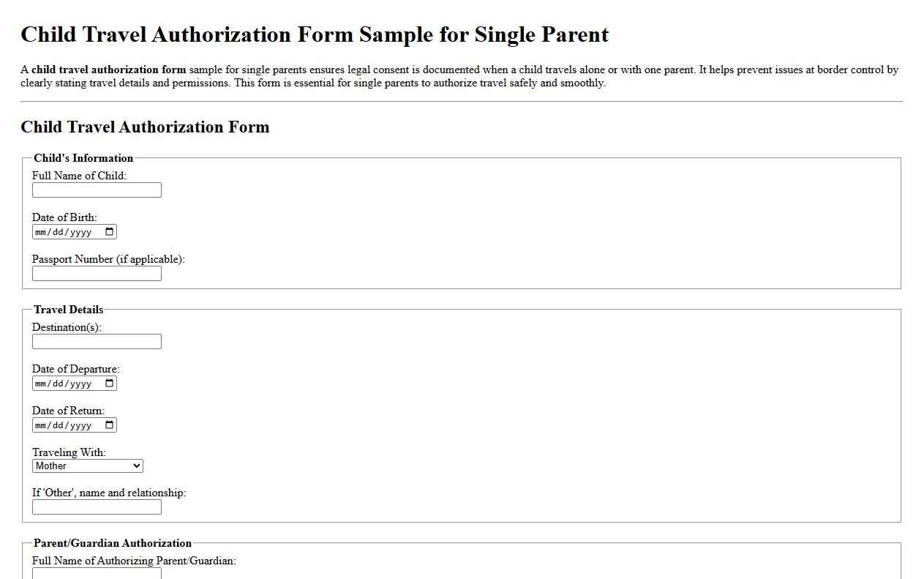Screen dimensions: 924x579
Task: Open the chevron on the Traveling With selector
Action: click(138, 466)
